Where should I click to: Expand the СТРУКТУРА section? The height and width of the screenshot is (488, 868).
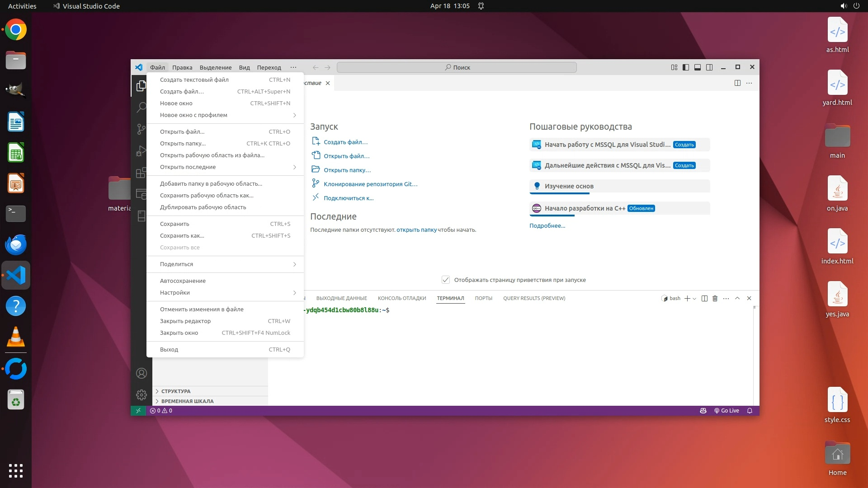point(176,391)
